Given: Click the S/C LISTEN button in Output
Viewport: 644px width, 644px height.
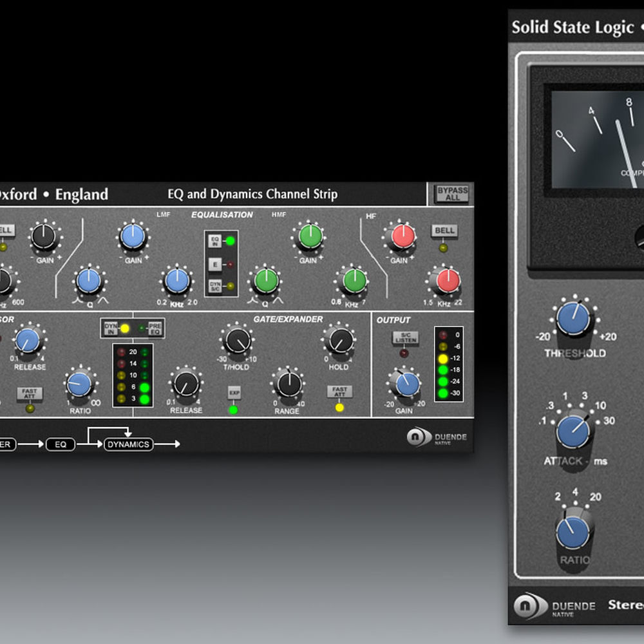Looking at the screenshot, I should (405, 337).
